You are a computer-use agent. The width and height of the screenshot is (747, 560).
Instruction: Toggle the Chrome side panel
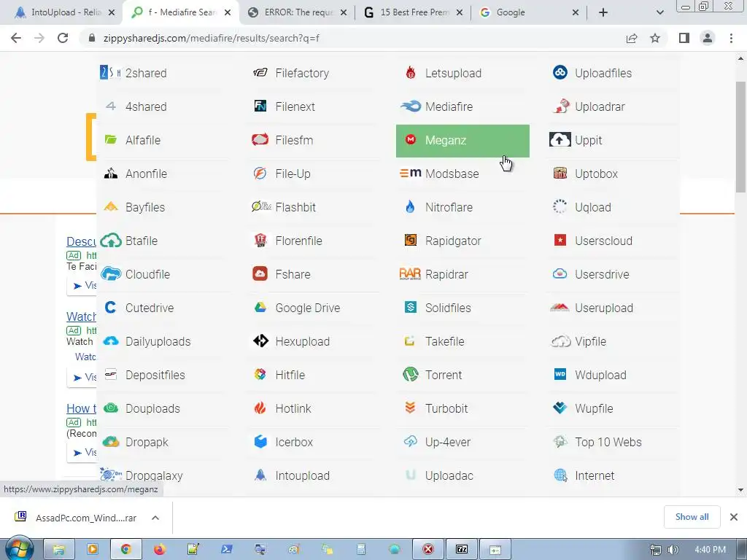tap(684, 38)
